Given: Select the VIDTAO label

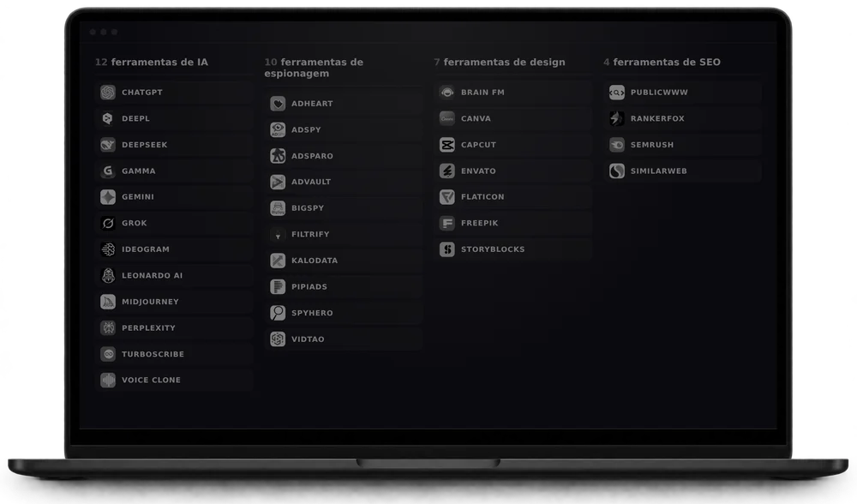Looking at the screenshot, I should [308, 339].
